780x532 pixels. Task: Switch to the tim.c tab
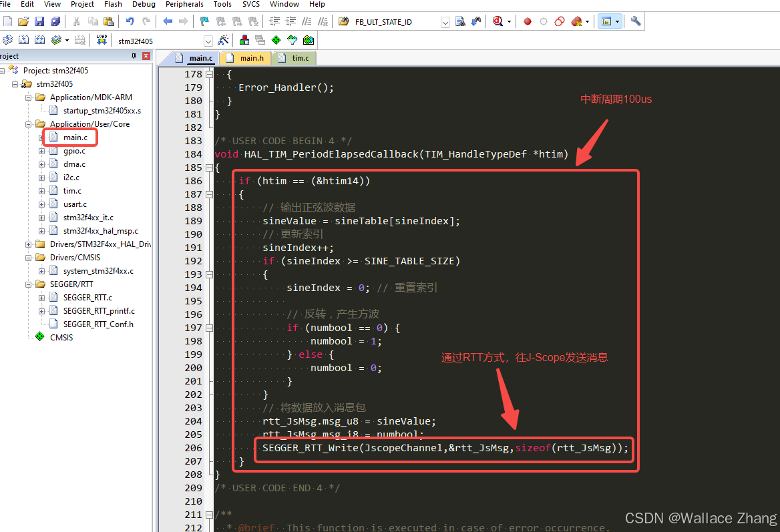tap(294, 58)
